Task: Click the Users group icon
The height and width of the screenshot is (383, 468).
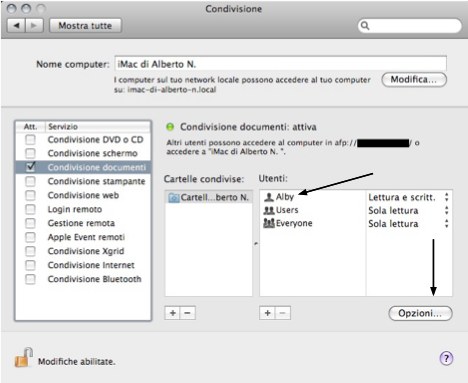Action: tap(269, 210)
